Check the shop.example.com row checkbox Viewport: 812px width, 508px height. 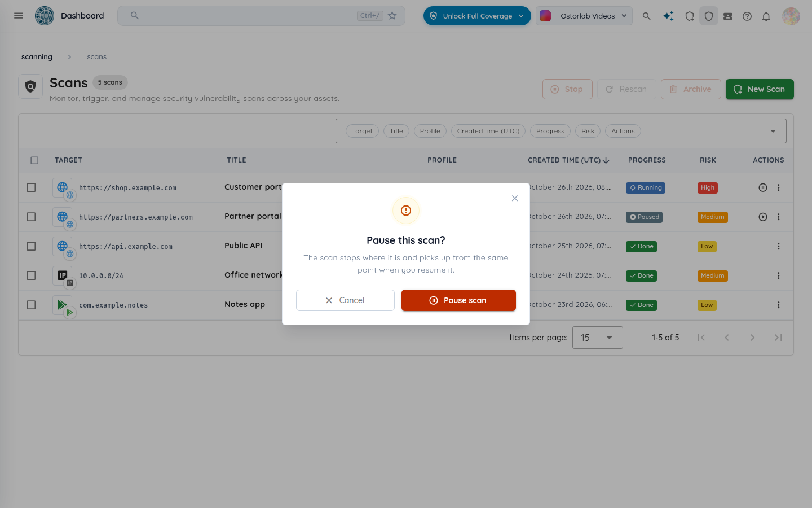(x=31, y=187)
